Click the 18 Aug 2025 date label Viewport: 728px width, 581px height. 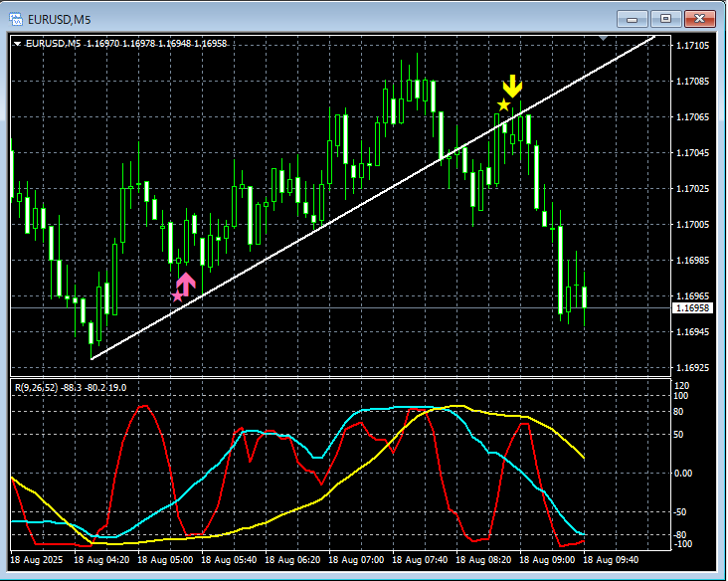pyautogui.click(x=36, y=560)
